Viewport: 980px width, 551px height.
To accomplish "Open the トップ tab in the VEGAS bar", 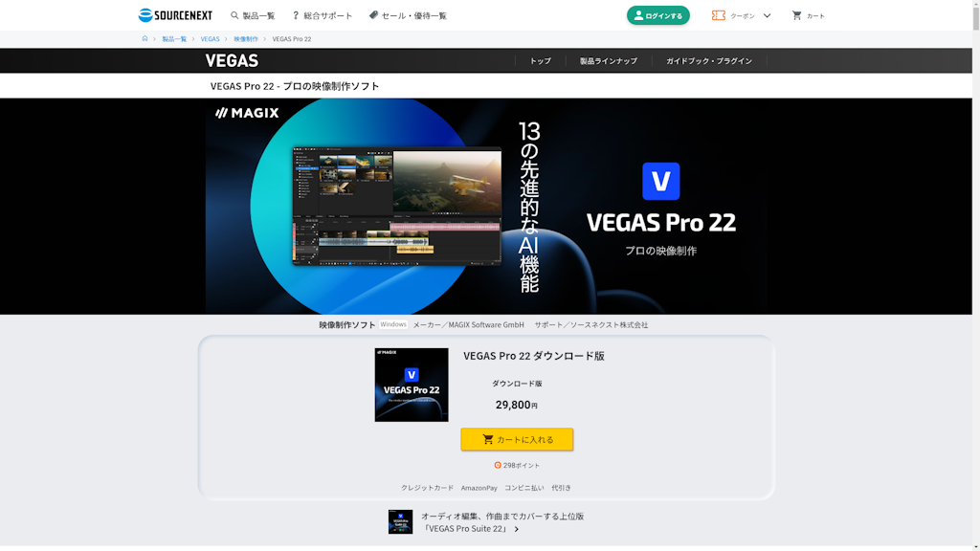I will [x=541, y=61].
